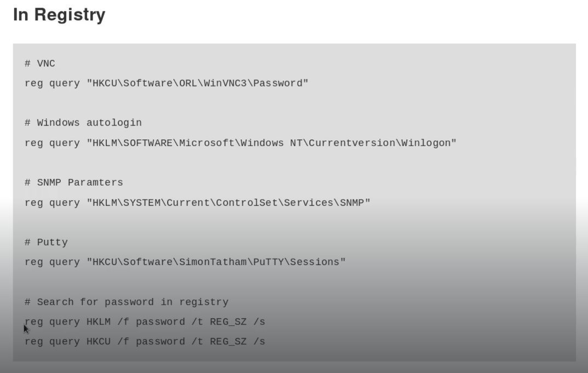588x373 pixels.
Task: Click "HKLM" in the password search command
Action: tap(99, 322)
